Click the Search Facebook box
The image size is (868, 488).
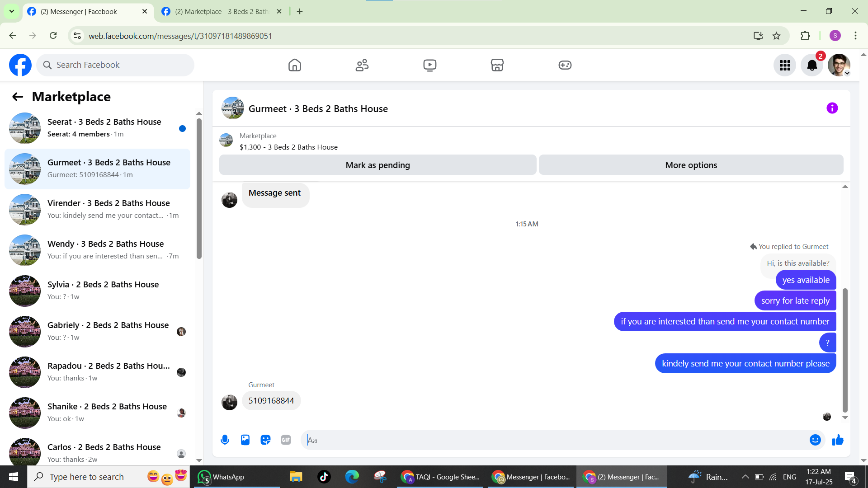click(115, 65)
